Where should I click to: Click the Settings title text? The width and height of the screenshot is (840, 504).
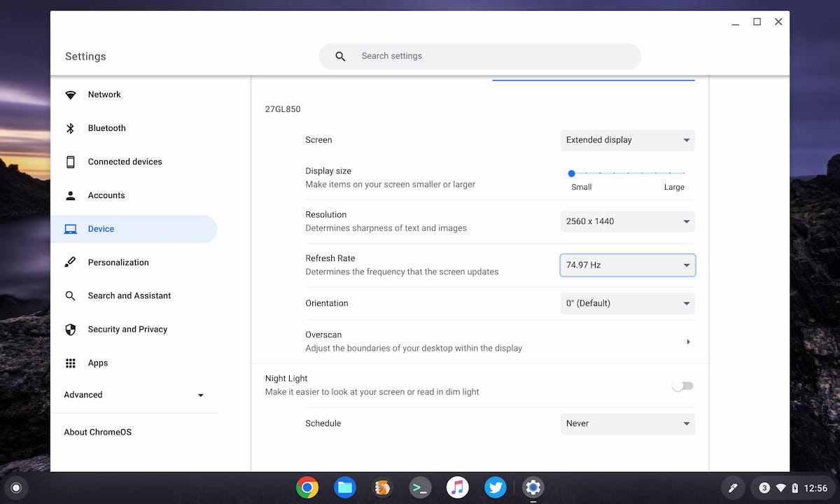click(85, 57)
